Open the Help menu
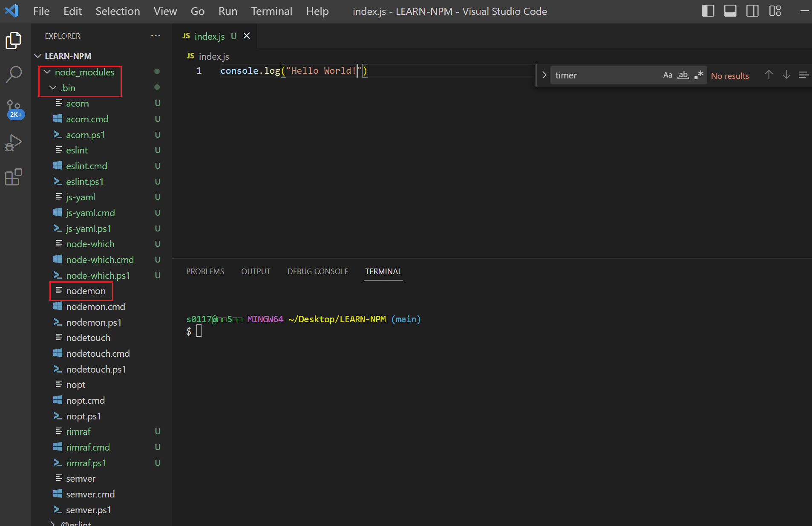Image resolution: width=812 pixels, height=526 pixels. [317, 12]
